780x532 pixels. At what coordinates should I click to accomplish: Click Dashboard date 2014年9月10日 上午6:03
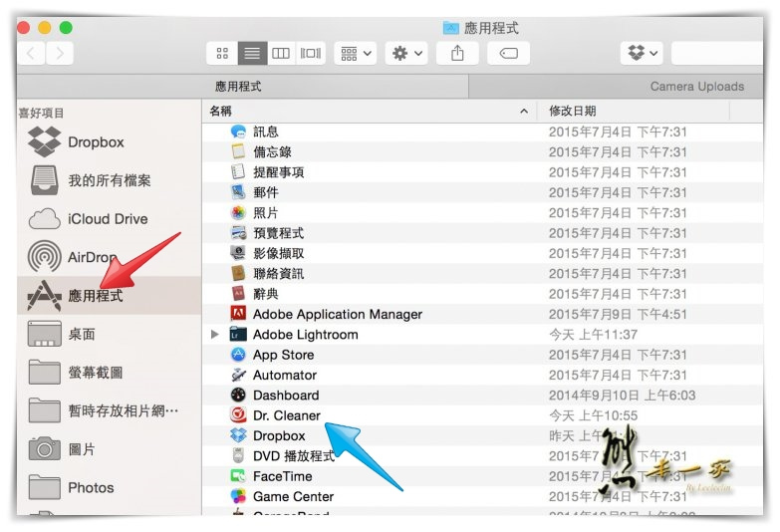click(x=622, y=396)
